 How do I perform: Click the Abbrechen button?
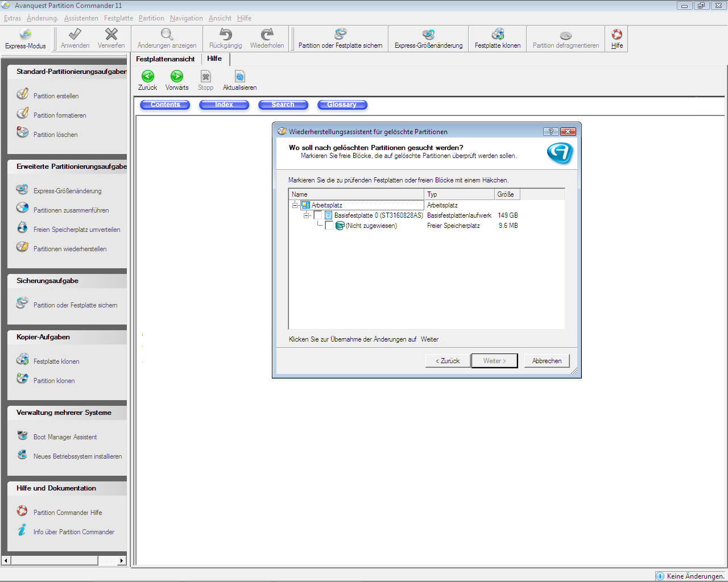pos(547,361)
